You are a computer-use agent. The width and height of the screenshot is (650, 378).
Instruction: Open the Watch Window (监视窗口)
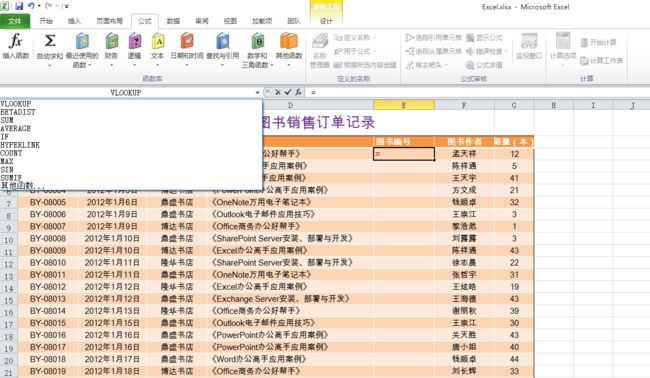[x=529, y=46]
